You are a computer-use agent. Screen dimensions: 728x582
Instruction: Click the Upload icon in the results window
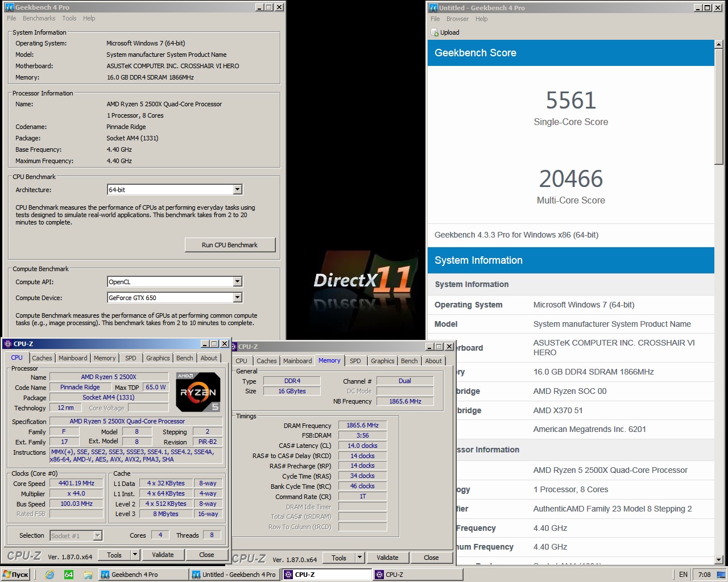tap(435, 32)
